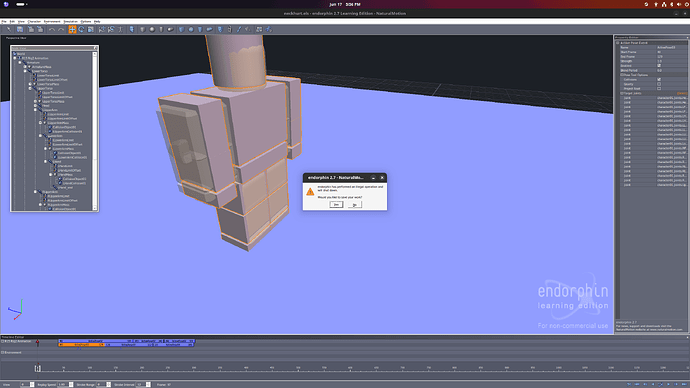Select the Head node in Node View
Image resolution: width=690 pixels, height=388 pixels.
click(x=45, y=106)
